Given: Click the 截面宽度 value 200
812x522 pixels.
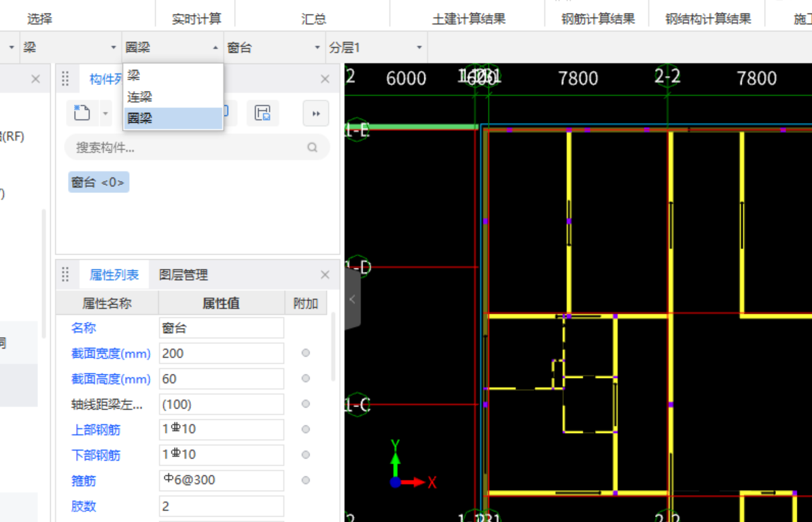Looking at the screenshot, I should click(x=222, y=353).
